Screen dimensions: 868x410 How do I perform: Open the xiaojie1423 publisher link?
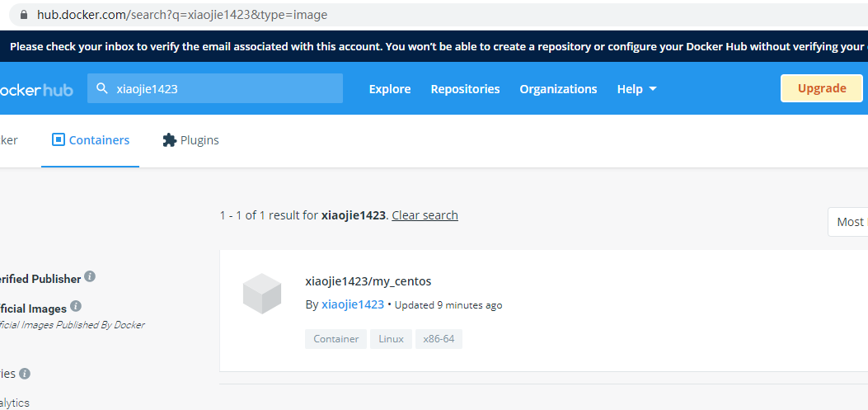pos(353,304)
